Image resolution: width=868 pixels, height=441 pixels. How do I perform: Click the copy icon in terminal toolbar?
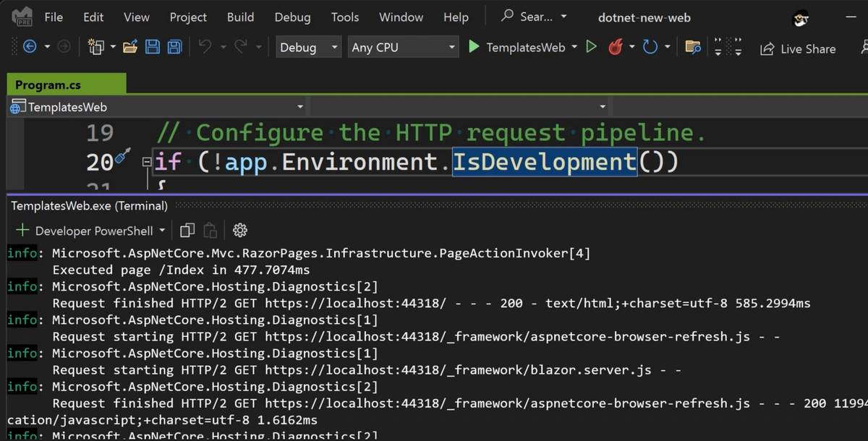tap(187, 230)
